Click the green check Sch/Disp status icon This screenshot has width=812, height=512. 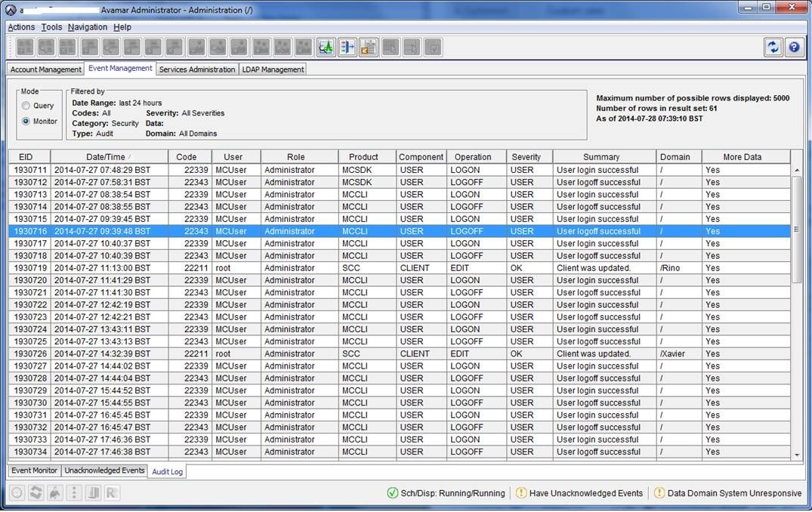point(393,493)
